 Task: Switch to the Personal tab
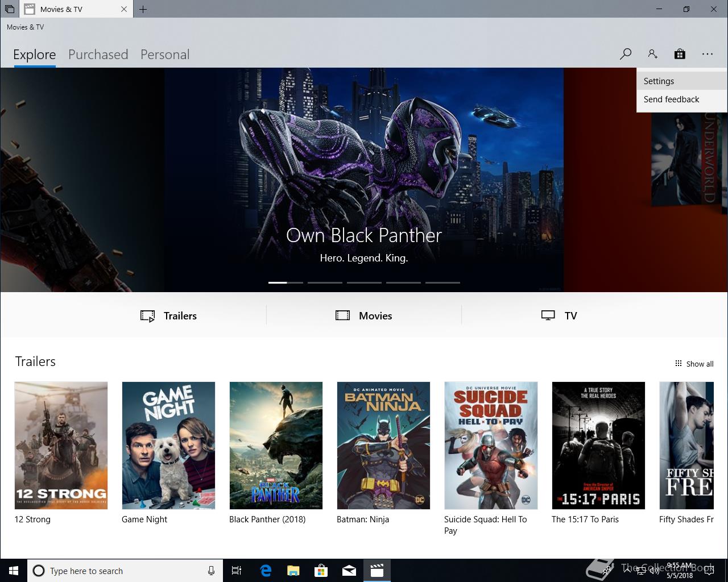[x=165, y=55]
